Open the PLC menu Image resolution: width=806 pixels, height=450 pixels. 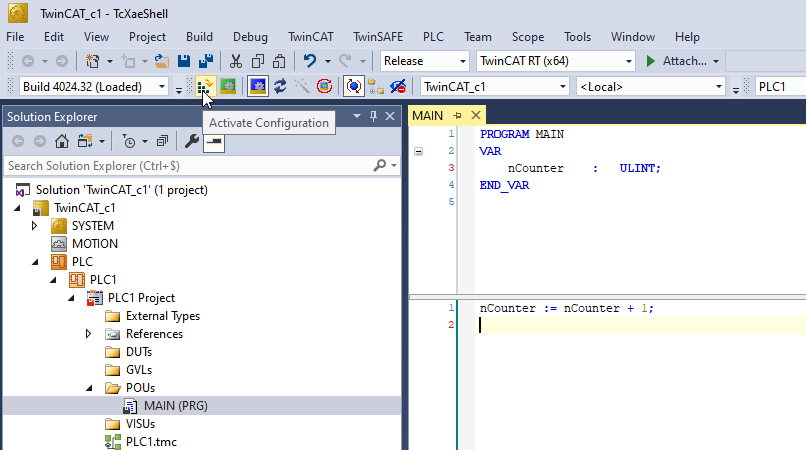[x=433, y=37]
